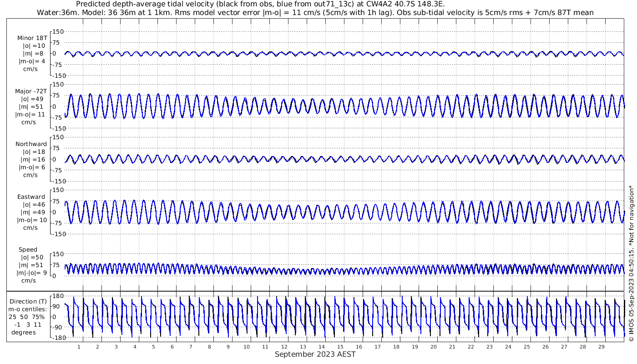The width and height of the screenshot is (637, 364).
Task: Click the '150' tick of the Speed panel
Action: [58, 254]
